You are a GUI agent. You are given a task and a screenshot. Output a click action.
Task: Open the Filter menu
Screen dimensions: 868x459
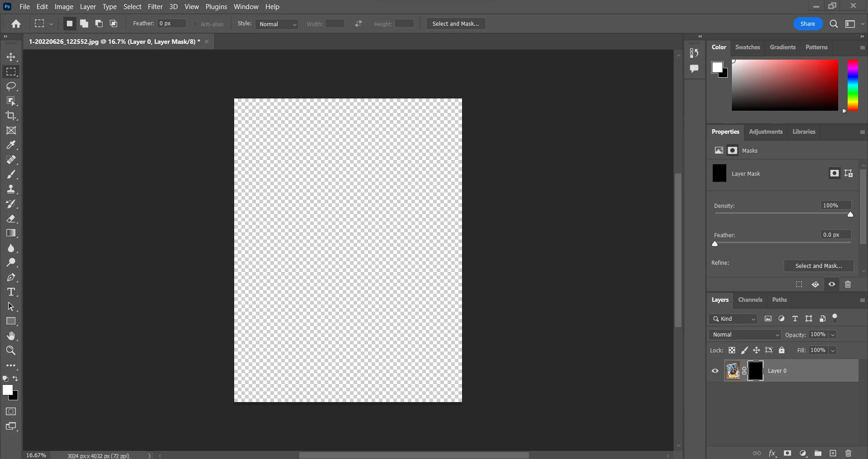coord(155,7)
